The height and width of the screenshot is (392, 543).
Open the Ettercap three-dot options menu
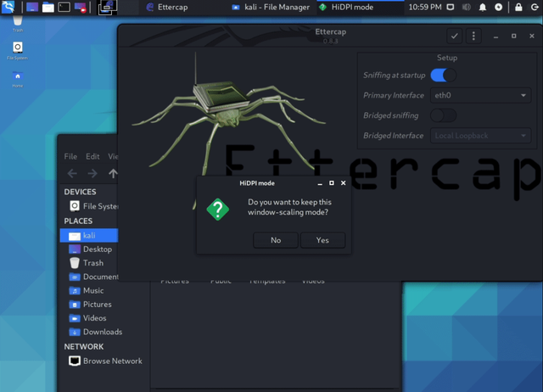473,36
